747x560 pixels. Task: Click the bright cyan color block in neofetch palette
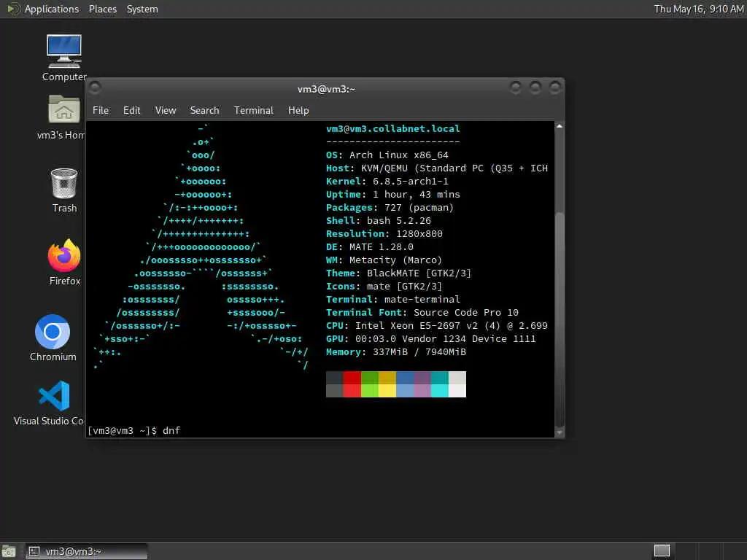(x=440, y=391)
